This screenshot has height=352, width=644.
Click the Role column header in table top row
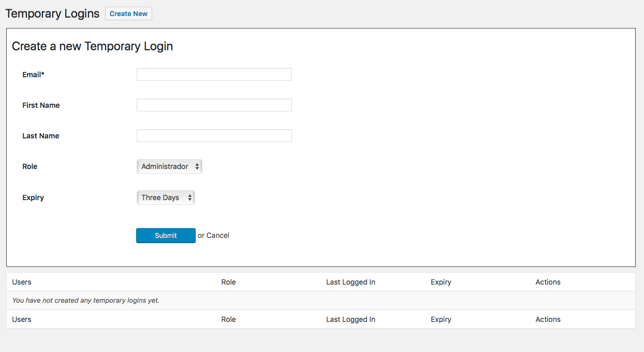[228, 282]
